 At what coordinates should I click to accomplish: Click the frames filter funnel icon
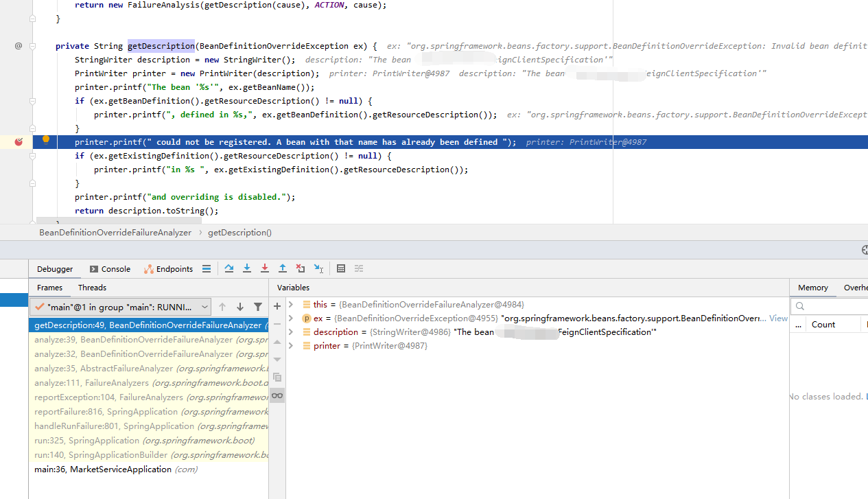tap(258, 307)
